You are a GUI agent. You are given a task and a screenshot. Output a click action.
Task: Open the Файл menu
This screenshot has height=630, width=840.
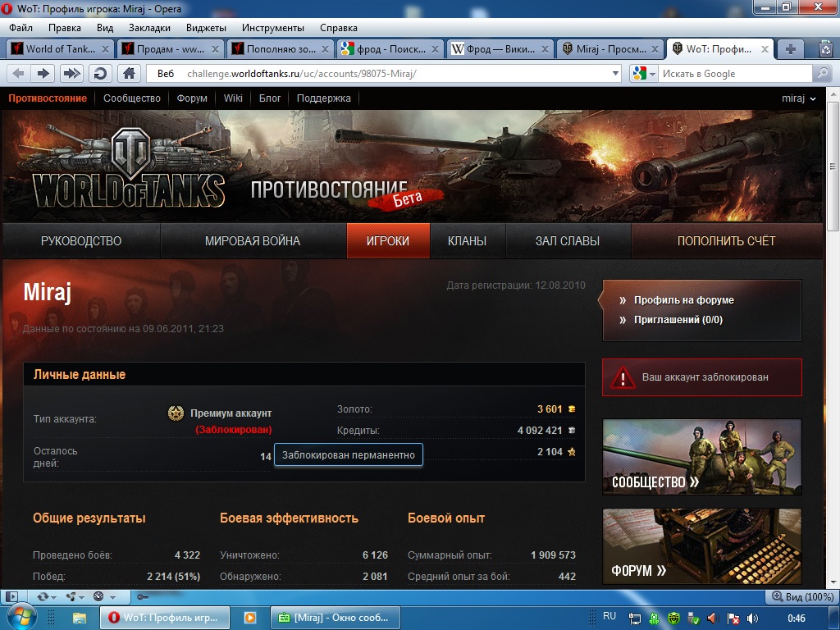[x=21, y=28]
